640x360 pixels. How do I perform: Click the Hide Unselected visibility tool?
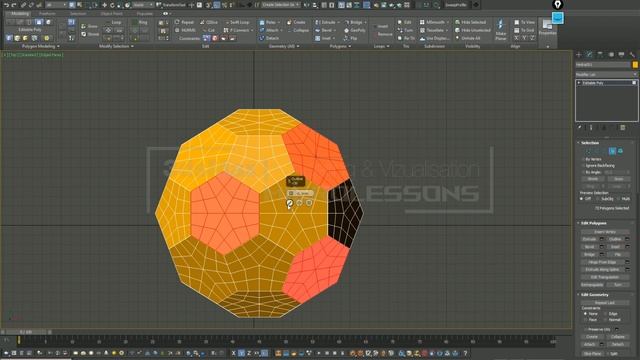472,30
